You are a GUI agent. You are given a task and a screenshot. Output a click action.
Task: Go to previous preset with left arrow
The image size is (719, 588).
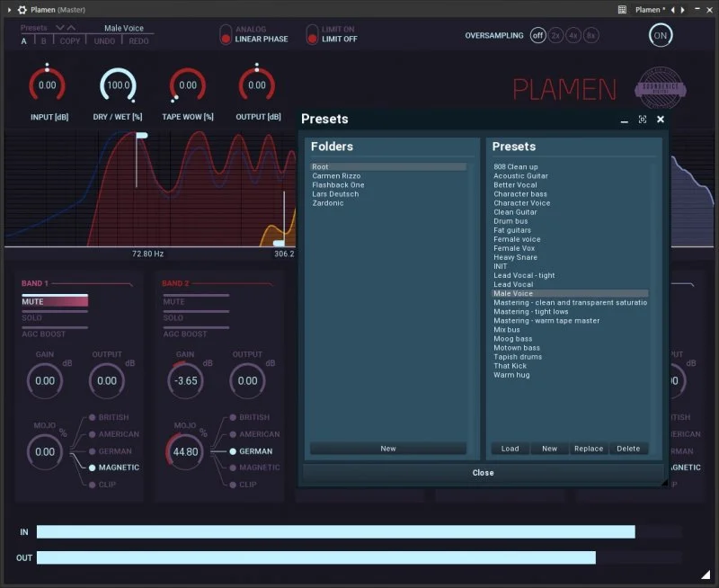point(672,10)
